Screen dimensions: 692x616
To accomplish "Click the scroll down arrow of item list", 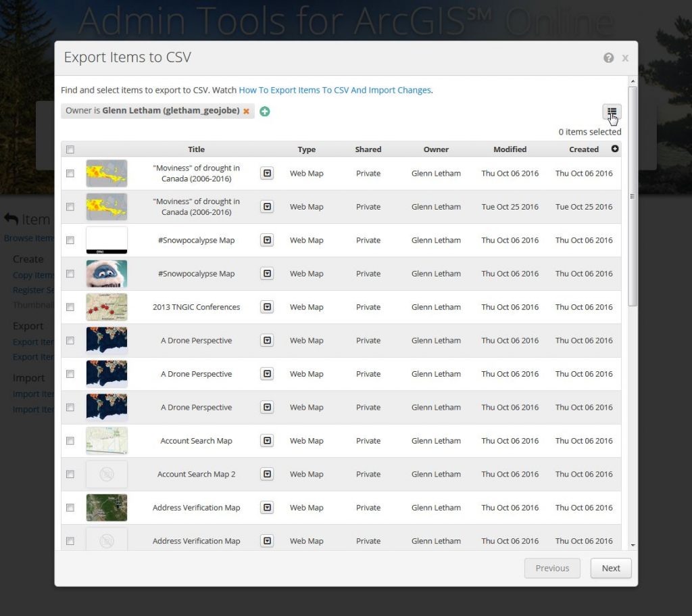I will click(x=633, y=544).
